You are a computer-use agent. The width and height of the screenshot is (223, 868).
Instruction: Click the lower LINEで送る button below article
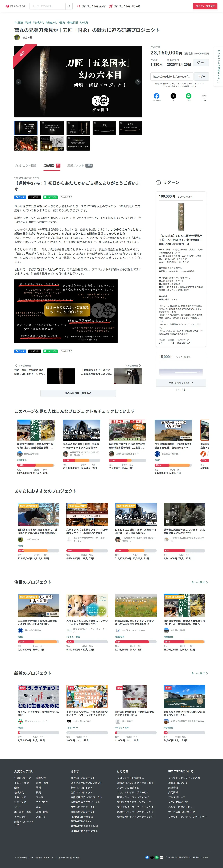pyautogui.click(x=51, y=351)
